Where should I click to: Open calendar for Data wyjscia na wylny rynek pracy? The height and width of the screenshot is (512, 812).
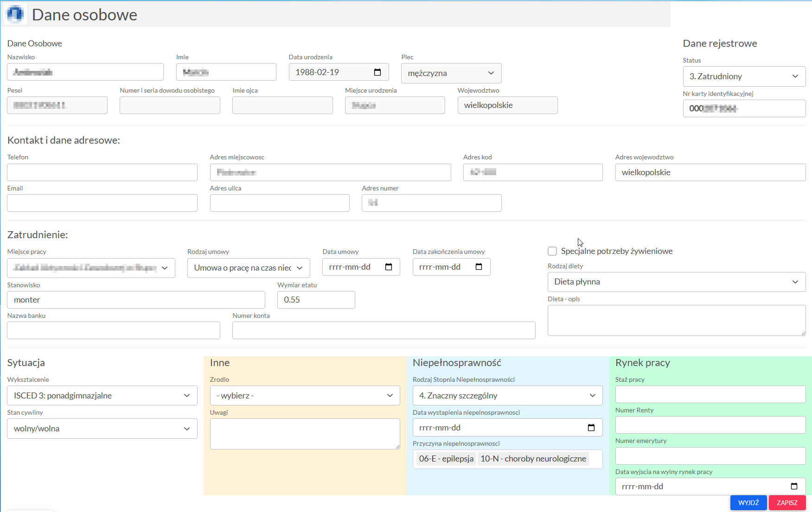[x=794, y=487]
